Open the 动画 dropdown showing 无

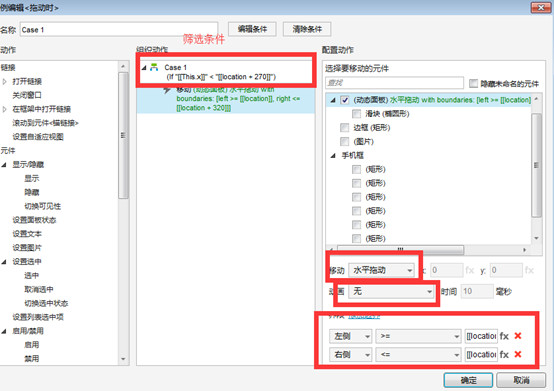(391, 291)
